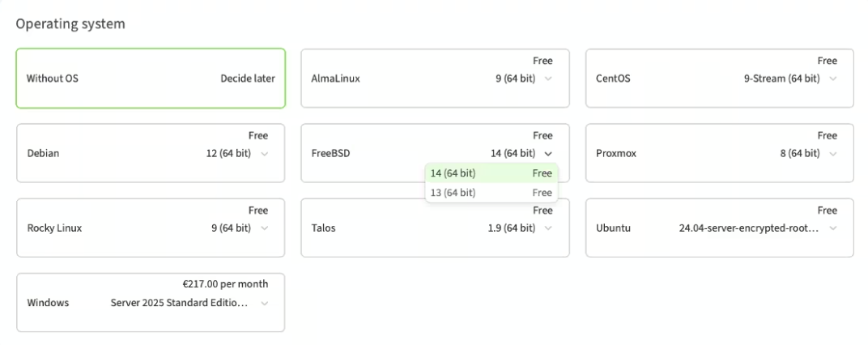This screenshot has height=345, width=868.
Task: Collapse the FreeBSD version dropdown chevron
Action: (x=548, y=153)
